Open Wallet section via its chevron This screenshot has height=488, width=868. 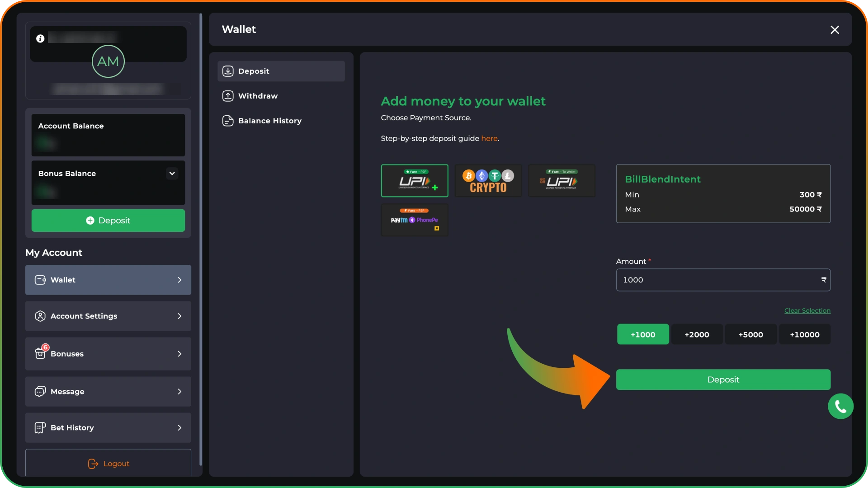pos(179,280)
